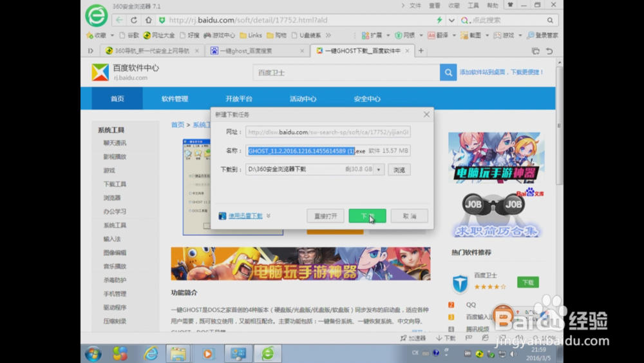Screen dimensions: 644x363
Task: Reload the page with the refresh icon
Action: 134,20
